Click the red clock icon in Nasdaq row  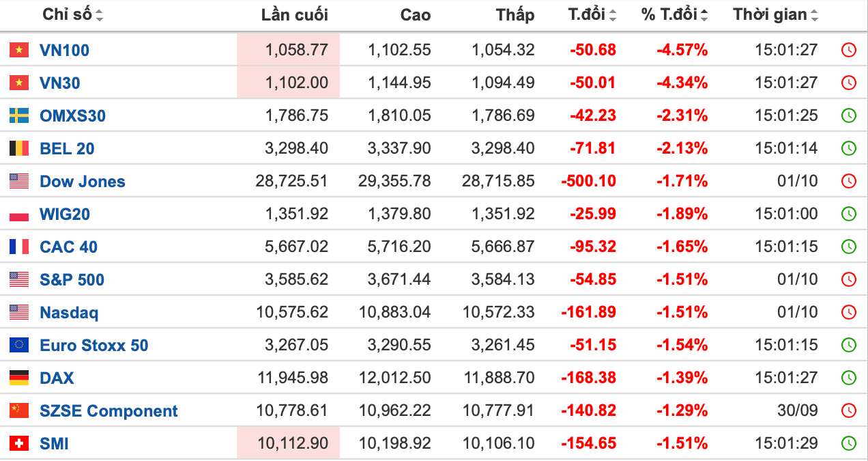[x=848, y=312]
